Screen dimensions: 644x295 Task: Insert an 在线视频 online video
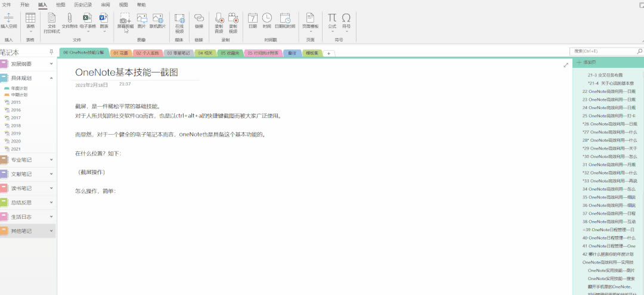click(x=179, y=18)
